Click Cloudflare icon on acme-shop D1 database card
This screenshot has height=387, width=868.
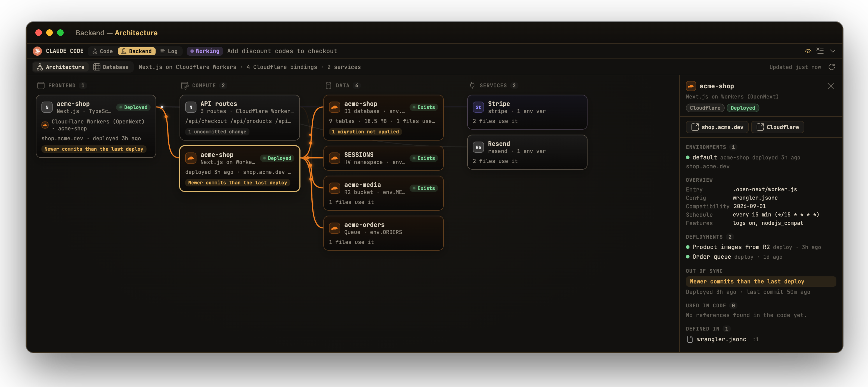(x=334, y=107)
